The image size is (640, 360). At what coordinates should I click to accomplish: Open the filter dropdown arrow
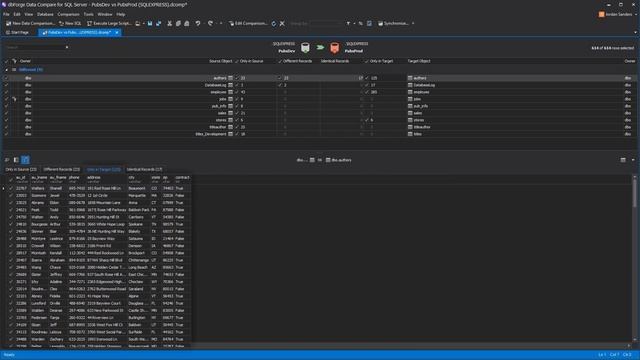click(x=354, y=24)
